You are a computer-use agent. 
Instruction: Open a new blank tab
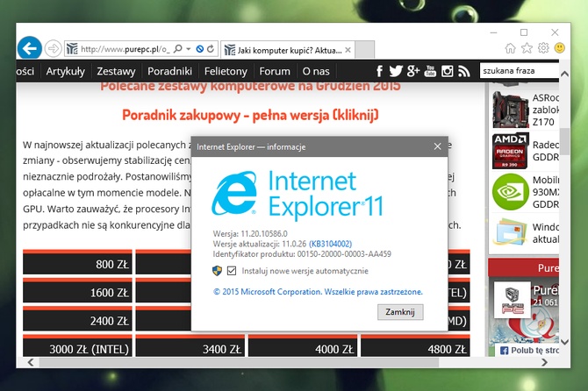pos(364,50)
